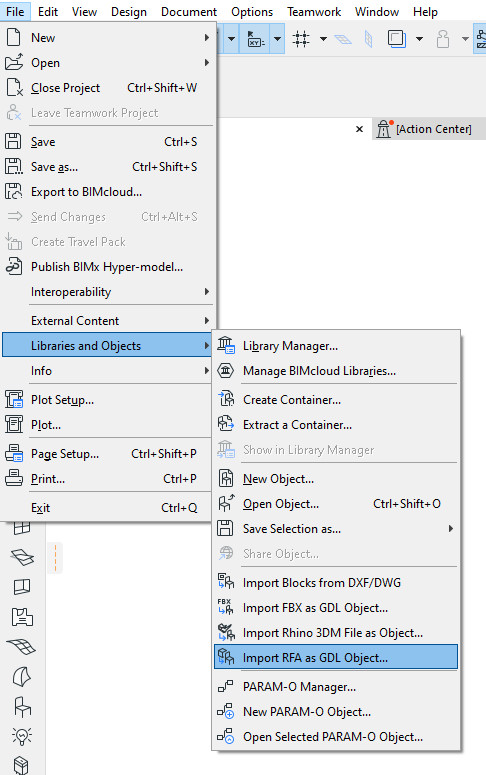Image resolution: width=486 pixels, height=775 pixels.
Task: Expand the Interoperability submenu
Action: (108, 292)
